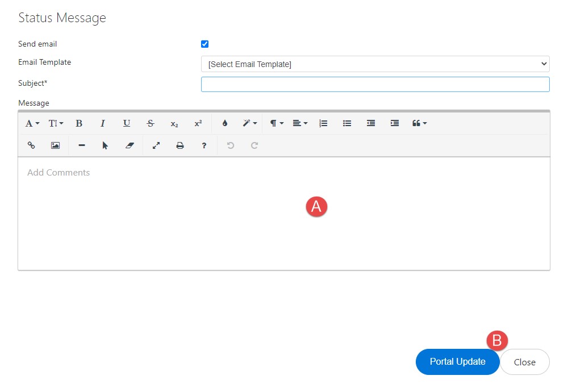The width and height of the screenshot is (568, 392).
Task: Toggle italic formatting
Action: [102, 123]
